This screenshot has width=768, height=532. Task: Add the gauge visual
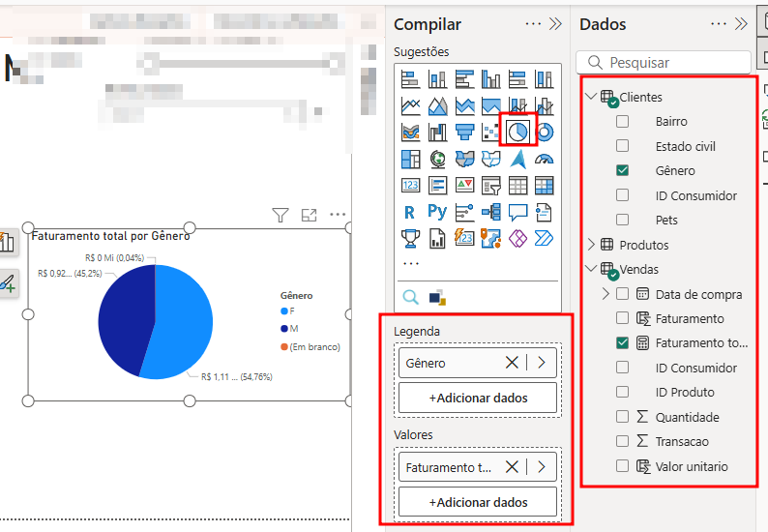[x=545, y=159]
